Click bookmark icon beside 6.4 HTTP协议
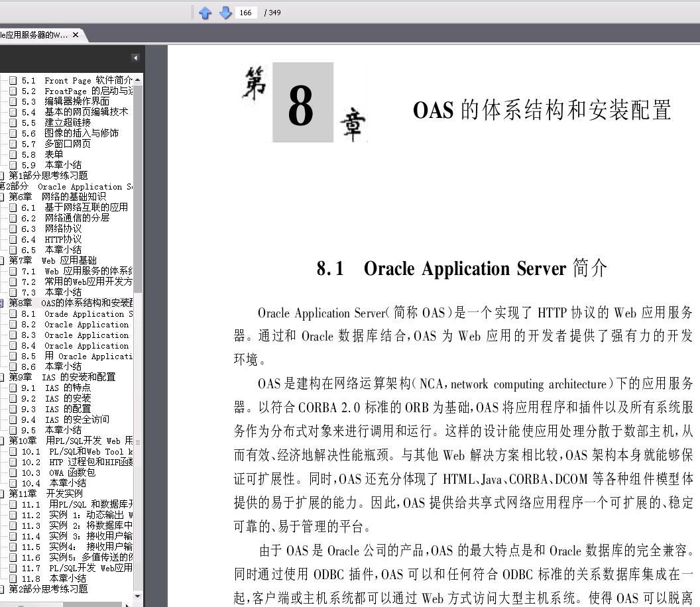The image size is (700, 607). tap(13, 240)
